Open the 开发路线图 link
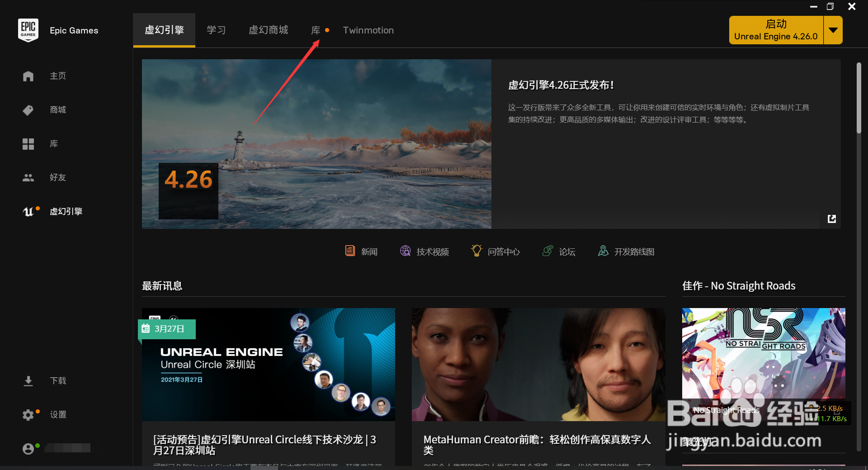The image size is (868, 470). [x=634, y=252]
